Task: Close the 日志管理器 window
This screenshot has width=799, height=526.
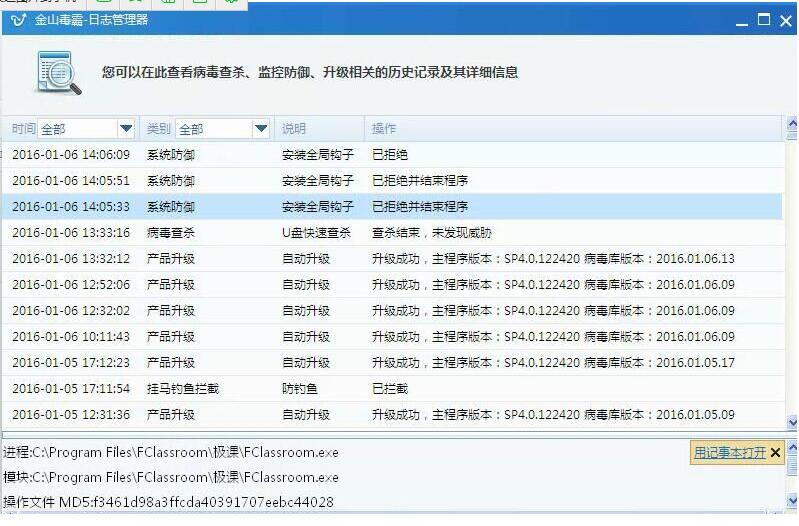Action: (786, 20)
